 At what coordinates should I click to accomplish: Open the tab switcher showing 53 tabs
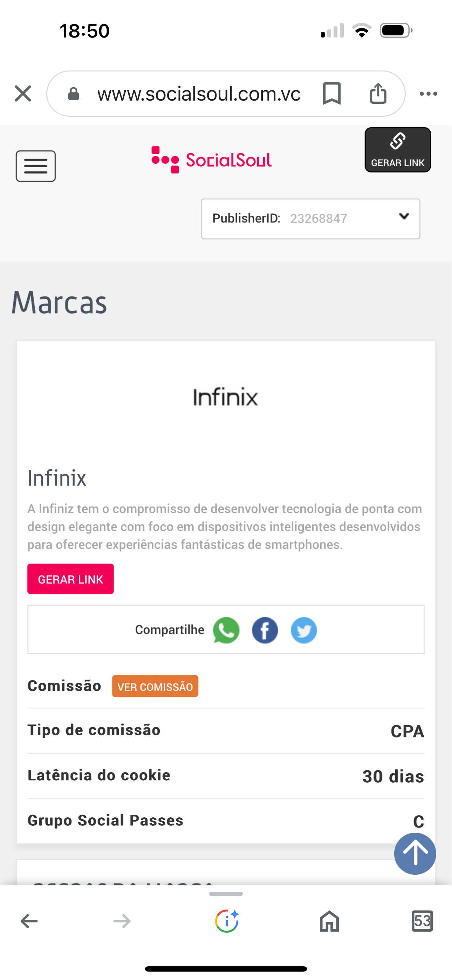[x=422, y=921]
